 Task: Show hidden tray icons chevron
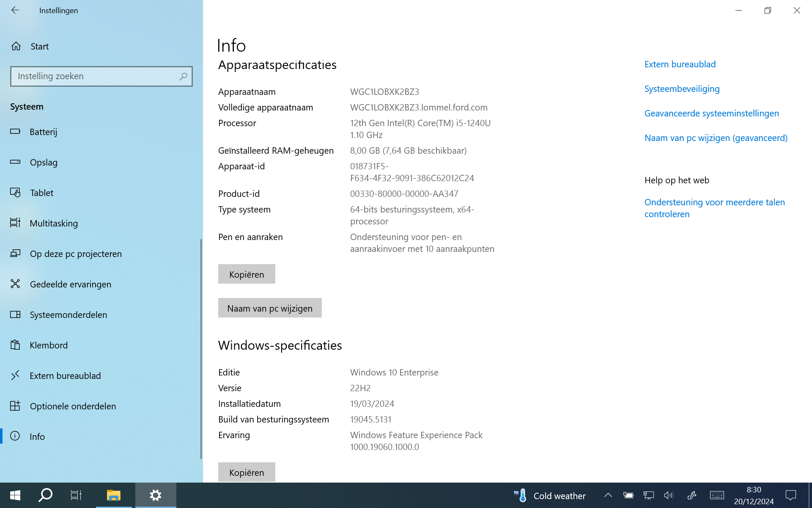[608, 495]
